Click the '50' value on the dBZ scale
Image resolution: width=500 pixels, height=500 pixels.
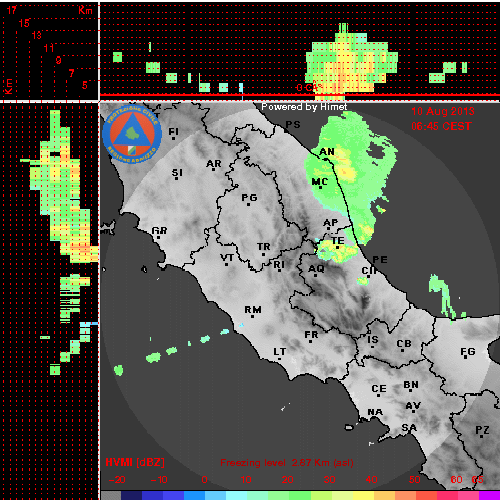(x=414, y=480)
